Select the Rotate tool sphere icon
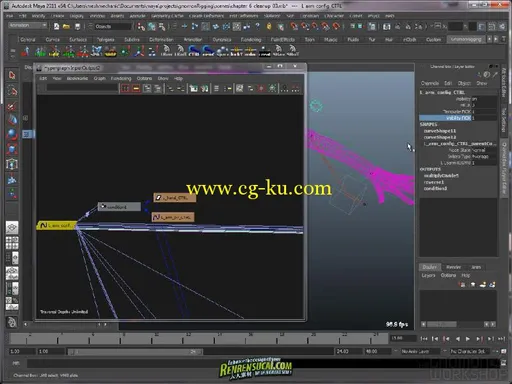 (x=12, y=134)
